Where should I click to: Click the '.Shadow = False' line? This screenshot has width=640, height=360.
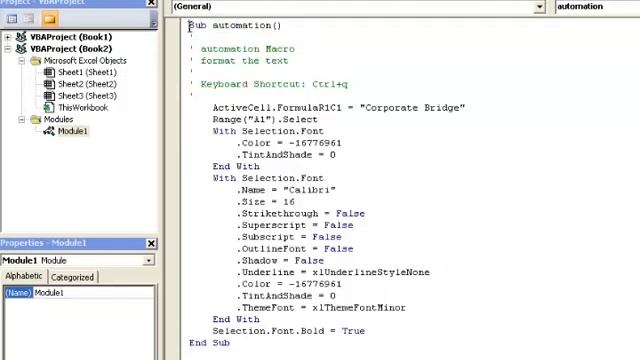(280, 261)
